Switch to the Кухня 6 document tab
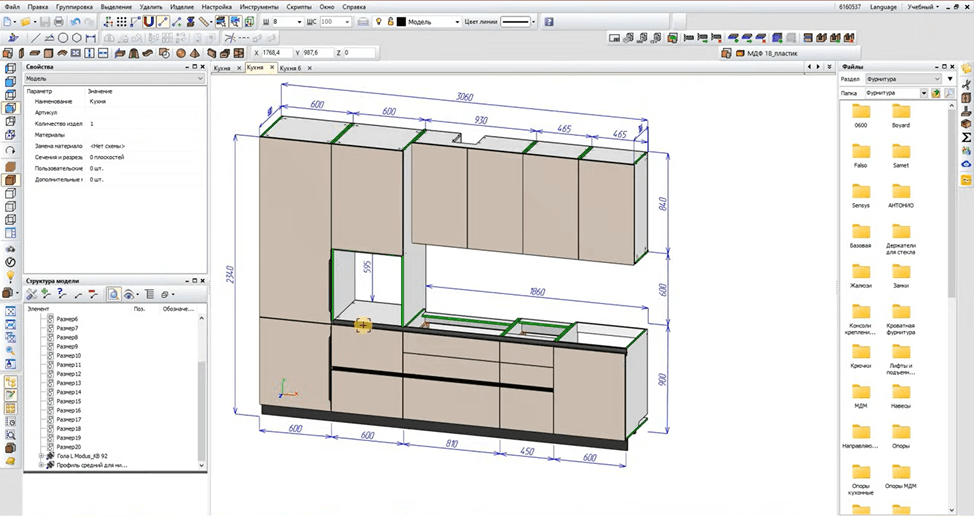974x516 pixels. (x=290, y=68)
